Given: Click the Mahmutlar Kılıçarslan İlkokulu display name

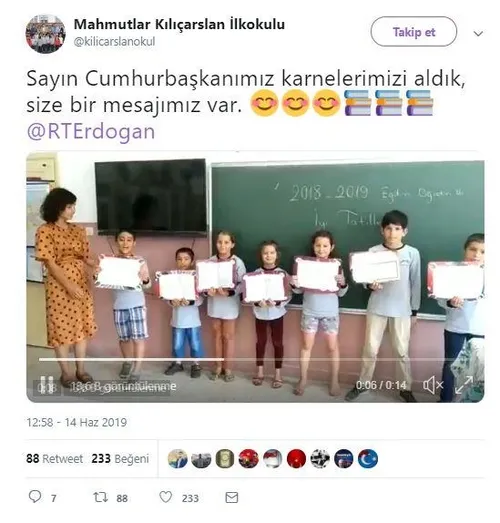Looking at the screenshot, I should tap(179, 24).
